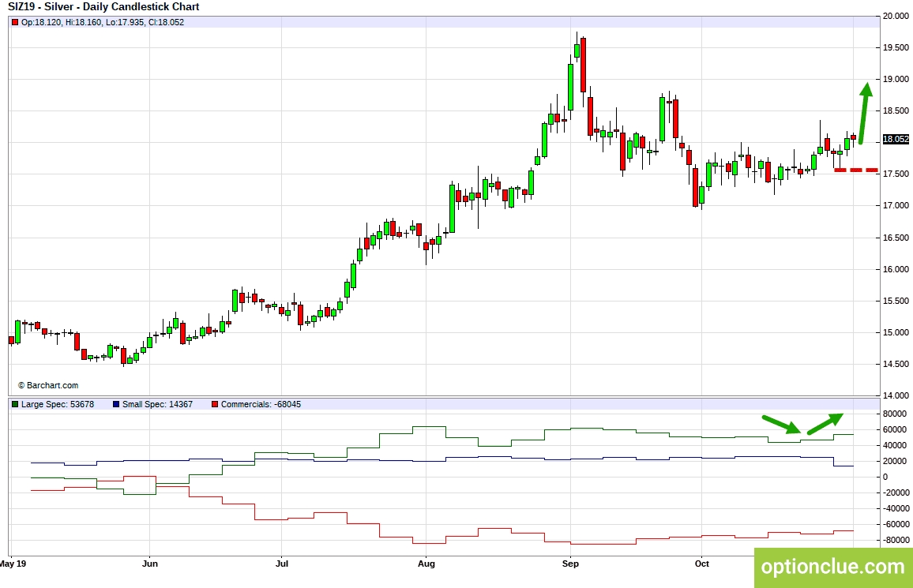913x588 pixels.
Task: Click the red Commercials legend square
Action: coord(215,404)
